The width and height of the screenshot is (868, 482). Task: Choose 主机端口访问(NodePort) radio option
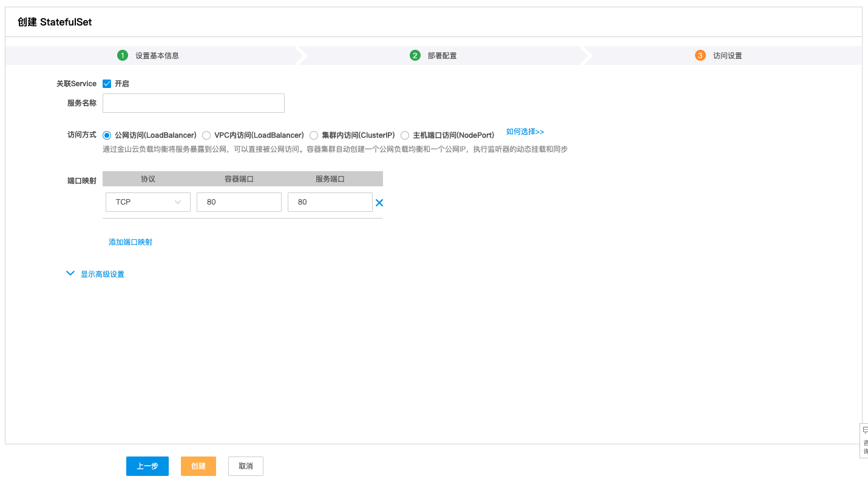point(405,135)
